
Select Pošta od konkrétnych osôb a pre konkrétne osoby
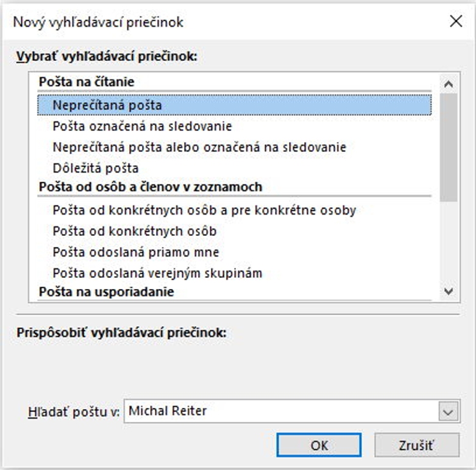(204, 210)
